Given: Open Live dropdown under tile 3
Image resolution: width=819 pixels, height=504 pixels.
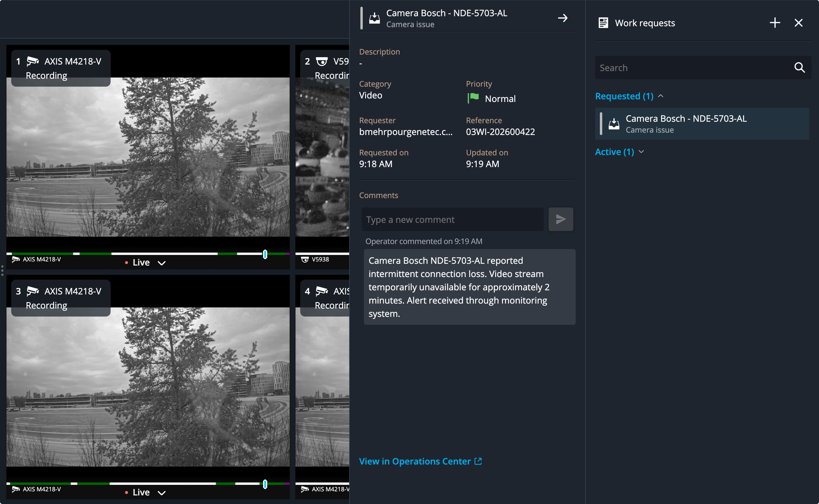Looking at the screenshot, I should coord(162,493).
